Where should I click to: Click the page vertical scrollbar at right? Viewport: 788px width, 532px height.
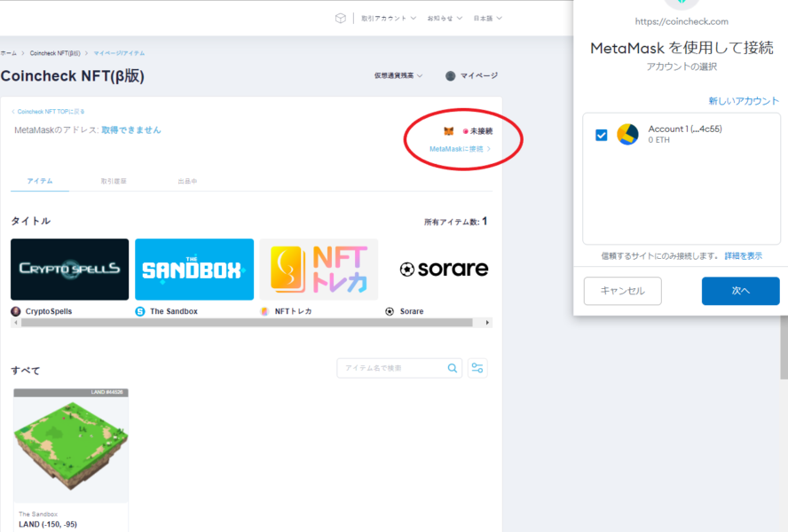tap(784, 347)
